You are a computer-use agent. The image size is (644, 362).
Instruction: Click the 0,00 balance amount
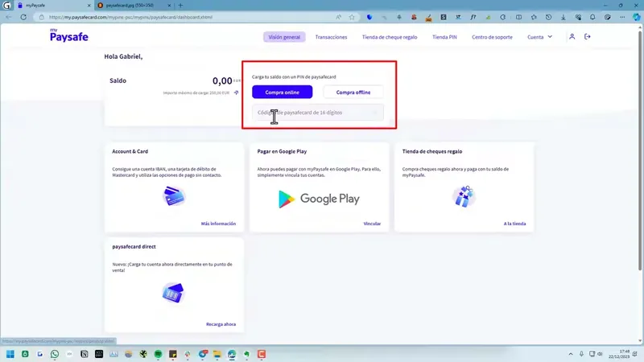click(222, 81)
